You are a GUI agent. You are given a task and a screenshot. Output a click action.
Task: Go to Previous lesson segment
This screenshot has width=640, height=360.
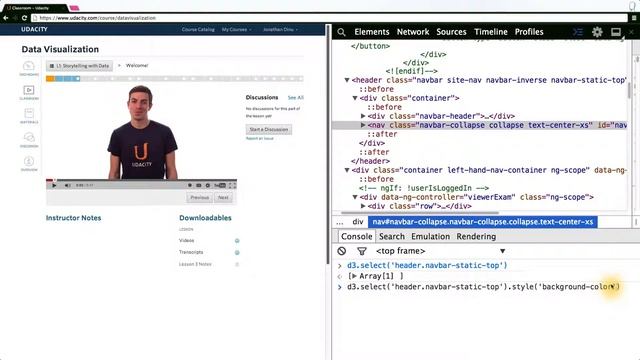pos(200,198)
